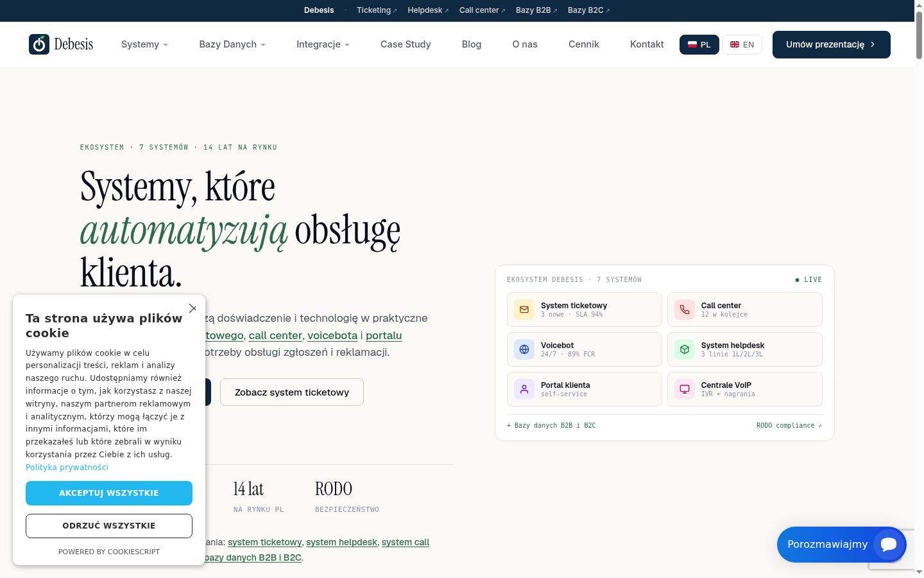The image size is (924, 578).
Task: Select the System helpdesk card title
Action: point(733,346)
